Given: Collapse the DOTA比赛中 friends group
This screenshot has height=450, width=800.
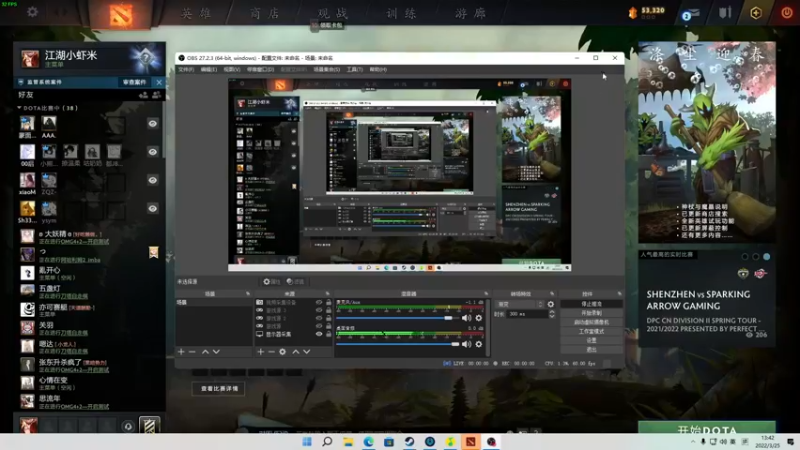Looking at the screenshot, I should [19, 108].
